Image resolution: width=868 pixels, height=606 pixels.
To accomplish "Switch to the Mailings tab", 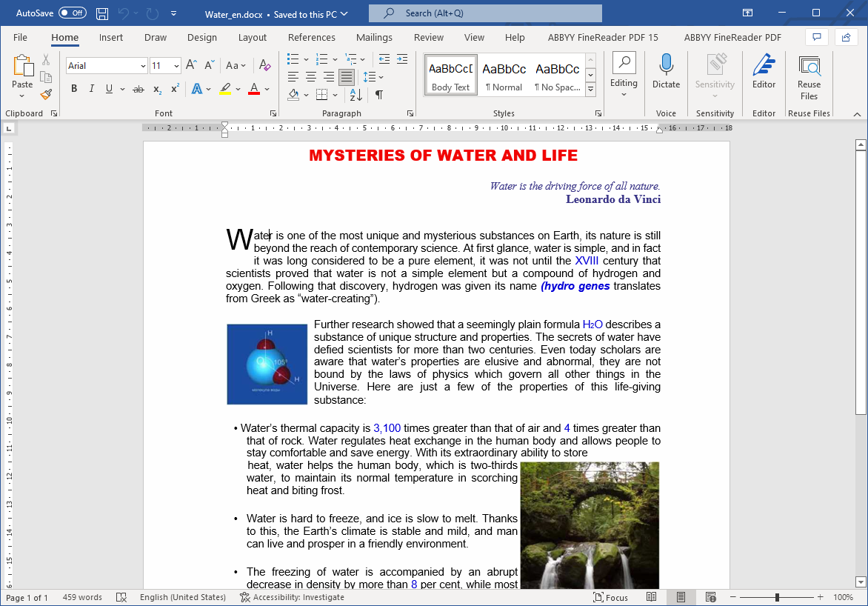I will pyautogui.click(x=374, y=37).
